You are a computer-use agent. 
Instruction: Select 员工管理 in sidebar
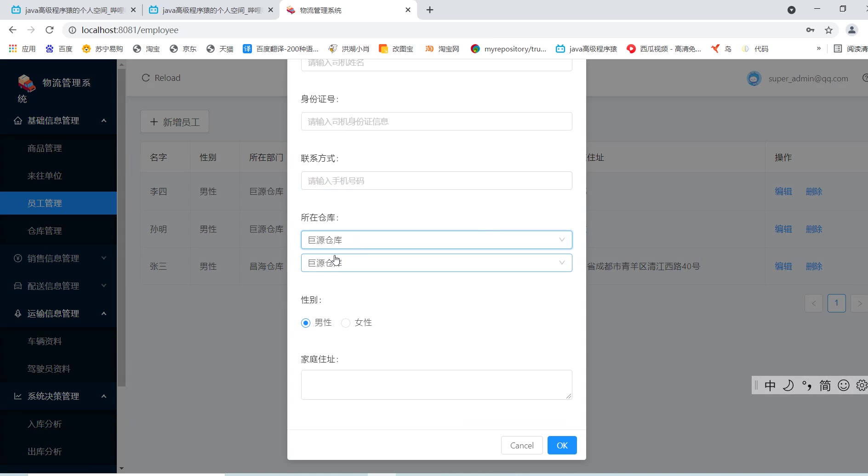coord(58,203)
